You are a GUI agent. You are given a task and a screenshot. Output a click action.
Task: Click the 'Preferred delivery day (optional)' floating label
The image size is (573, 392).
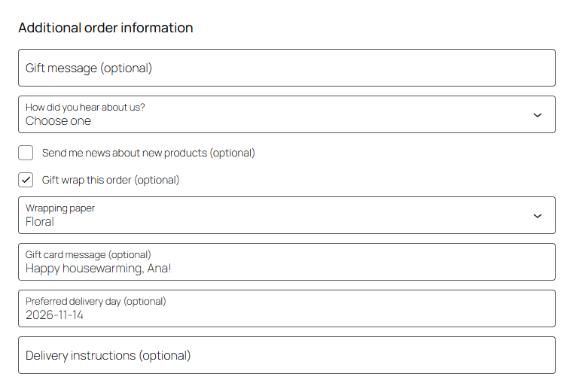[96, 302]
